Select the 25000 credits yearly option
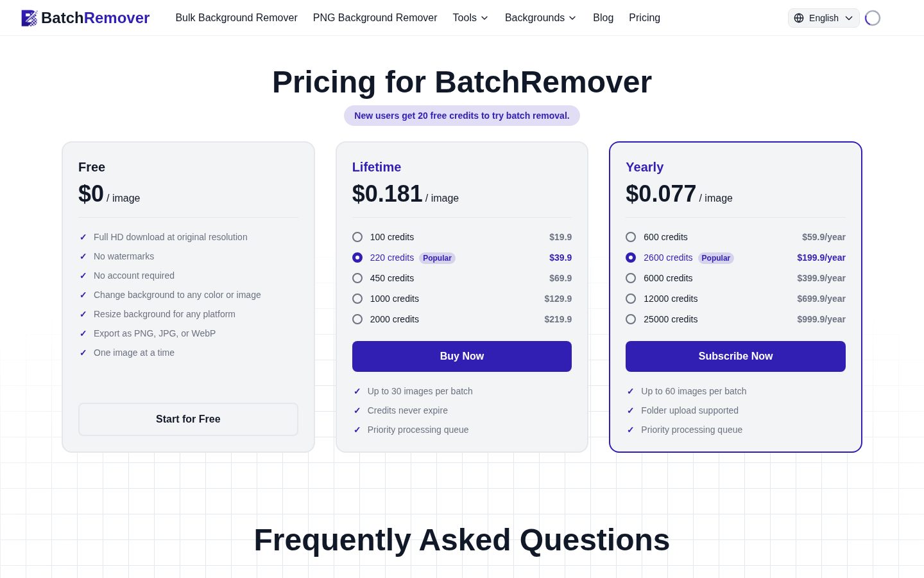The image size is (924, 578). click(631, 319)
